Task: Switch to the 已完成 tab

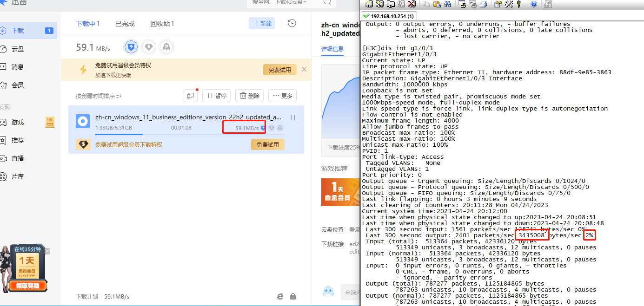Action: [x=125, y=24]
